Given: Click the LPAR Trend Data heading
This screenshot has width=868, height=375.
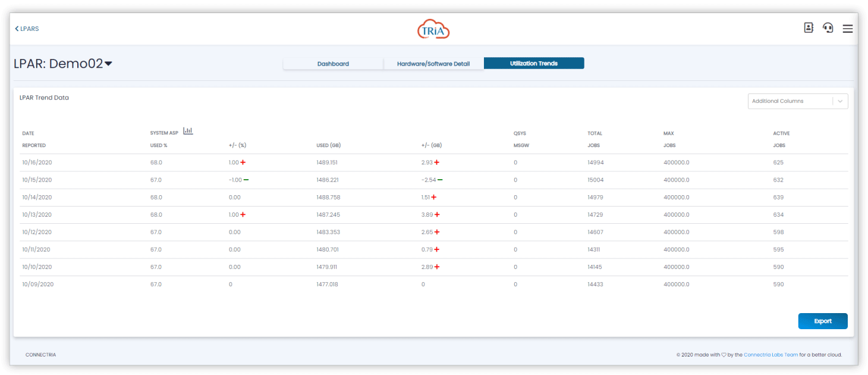Looking at the screenshot, I should 44,98.
